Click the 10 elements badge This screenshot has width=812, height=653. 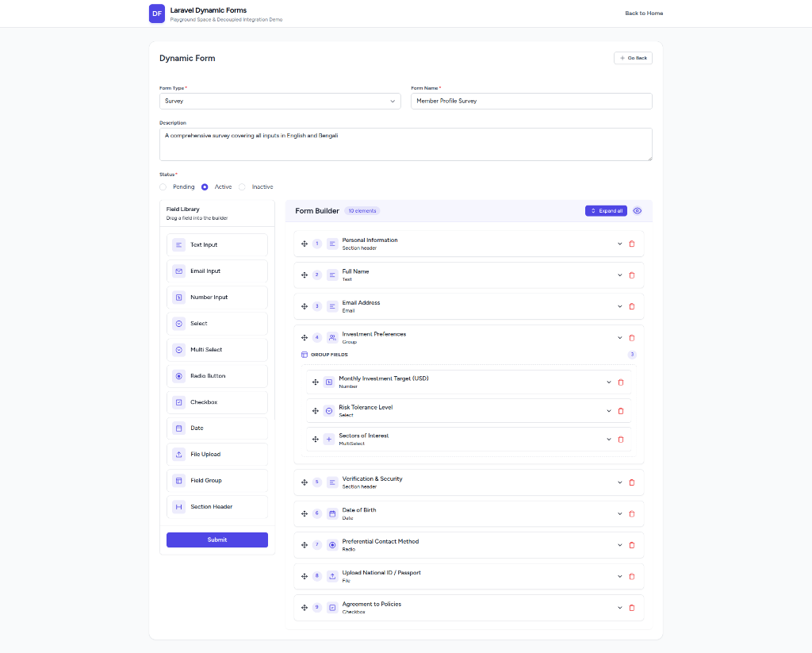(x=362, y=211)
